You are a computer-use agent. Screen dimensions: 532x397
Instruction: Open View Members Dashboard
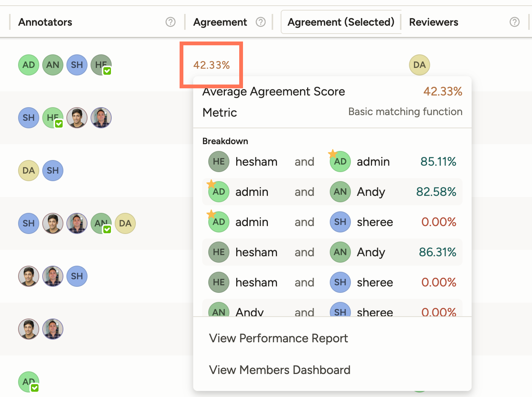pos(280,370)
